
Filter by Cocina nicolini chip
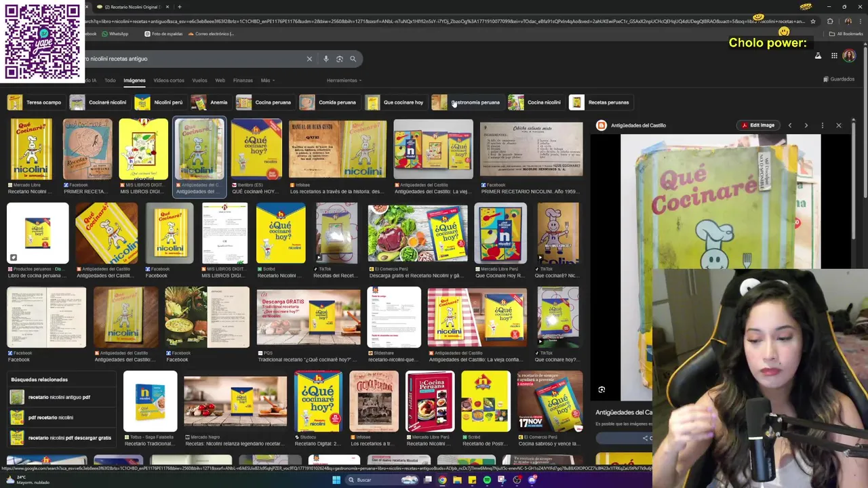536,102
